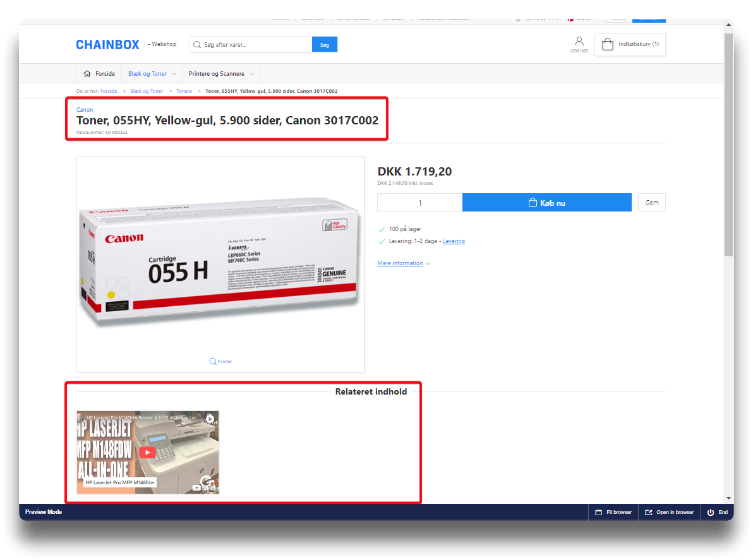Go to Forside in the navigation bar
The image size is (753, 560).
99,73
